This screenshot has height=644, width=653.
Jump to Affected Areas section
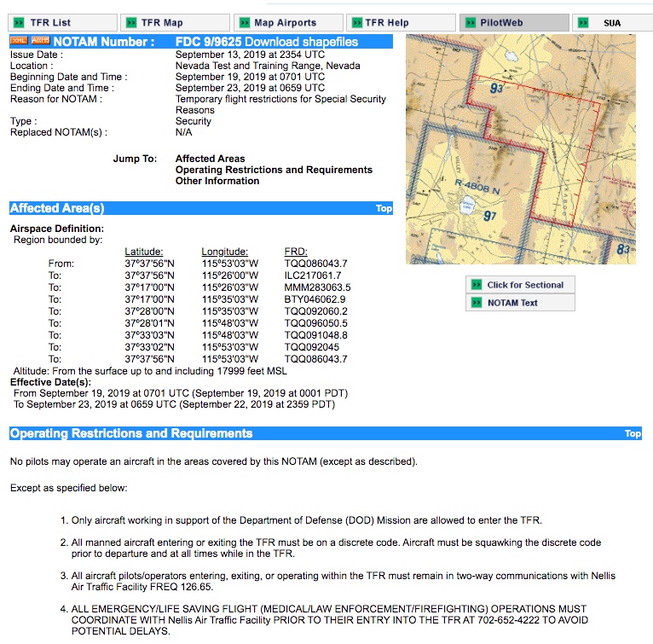(210, 159)
